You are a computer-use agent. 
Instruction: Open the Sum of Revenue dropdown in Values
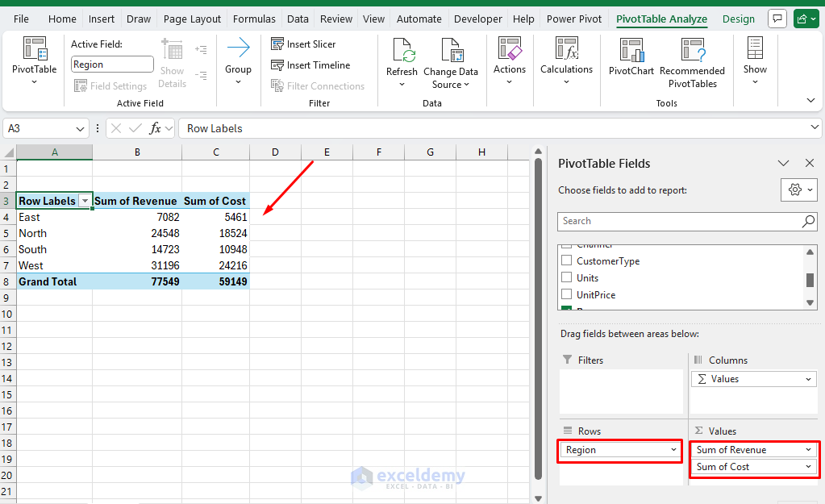[809, 449]
